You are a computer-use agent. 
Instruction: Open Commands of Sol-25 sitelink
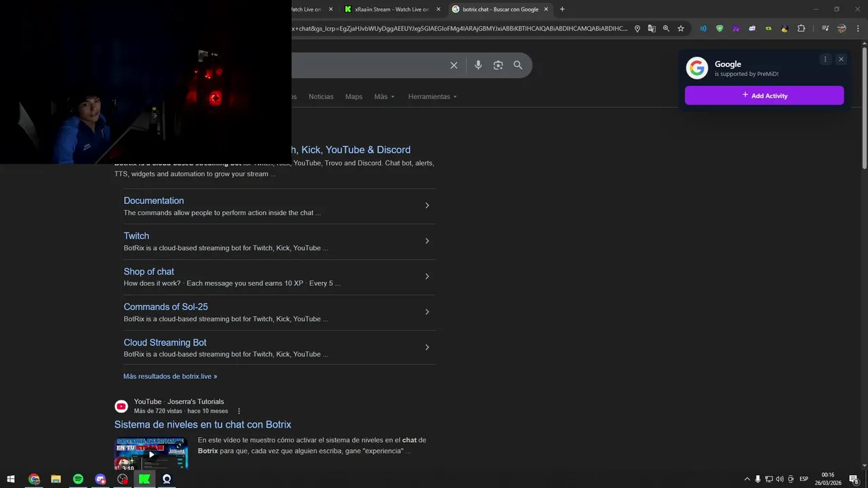pos(166,307)
